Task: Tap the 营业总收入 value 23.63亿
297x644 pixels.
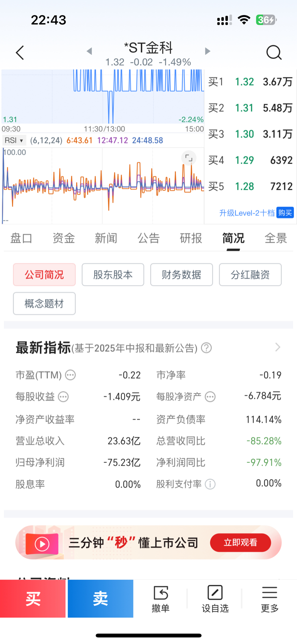Action: coord(124,441)
